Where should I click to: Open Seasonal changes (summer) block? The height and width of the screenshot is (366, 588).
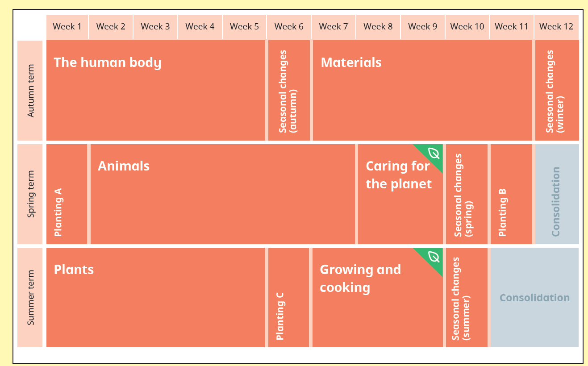pos(467,297)
